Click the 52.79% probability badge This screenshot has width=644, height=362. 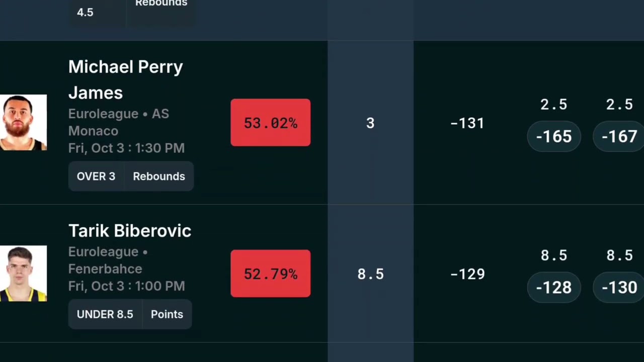tap(270, 274)
